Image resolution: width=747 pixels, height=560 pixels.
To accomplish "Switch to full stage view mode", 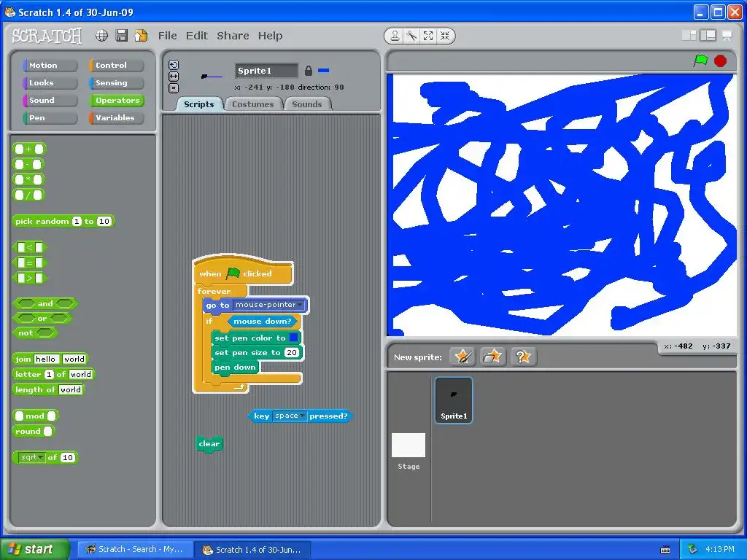I will [x=708, y=35].
